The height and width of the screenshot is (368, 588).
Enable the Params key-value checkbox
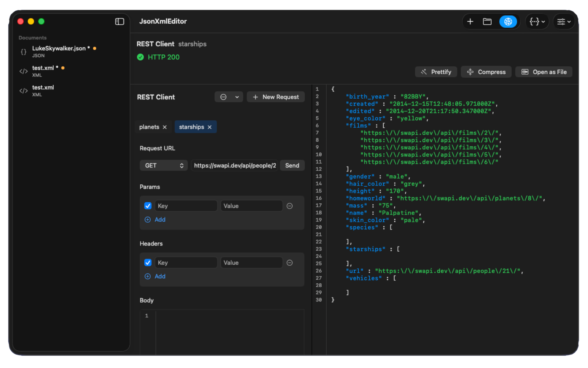pos(148,206)
